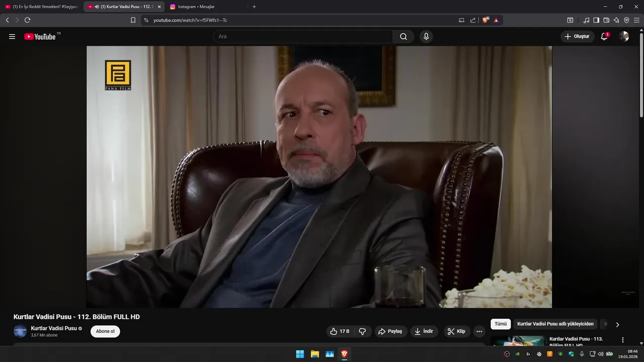Switch to the Instagram Mesajlar tab
Screen dimensions: 644x362
tap(206, 7)
